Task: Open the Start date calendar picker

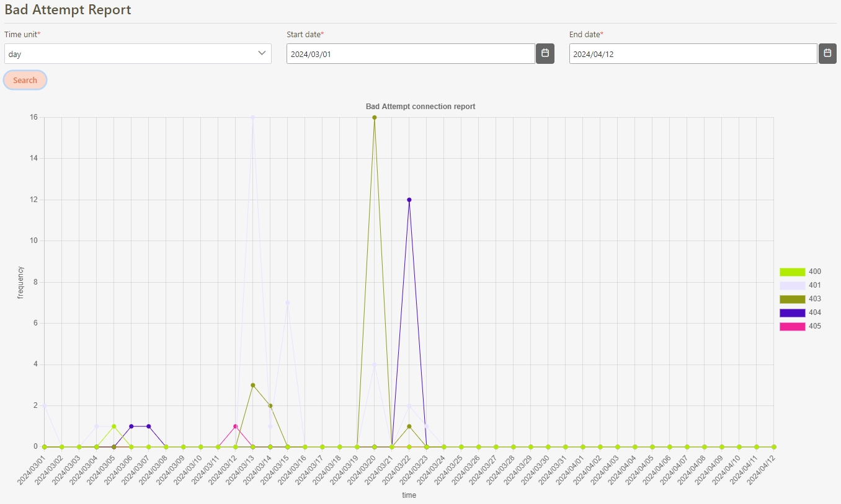Action: tap(545, 53)
